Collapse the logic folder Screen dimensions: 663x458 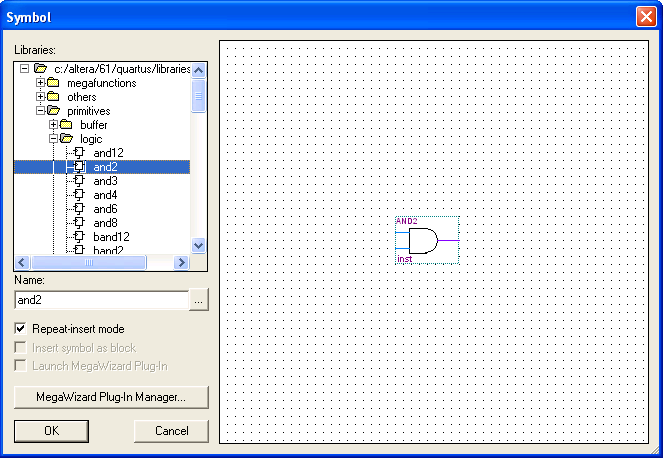pyautogui.click(x=53, y=139)
